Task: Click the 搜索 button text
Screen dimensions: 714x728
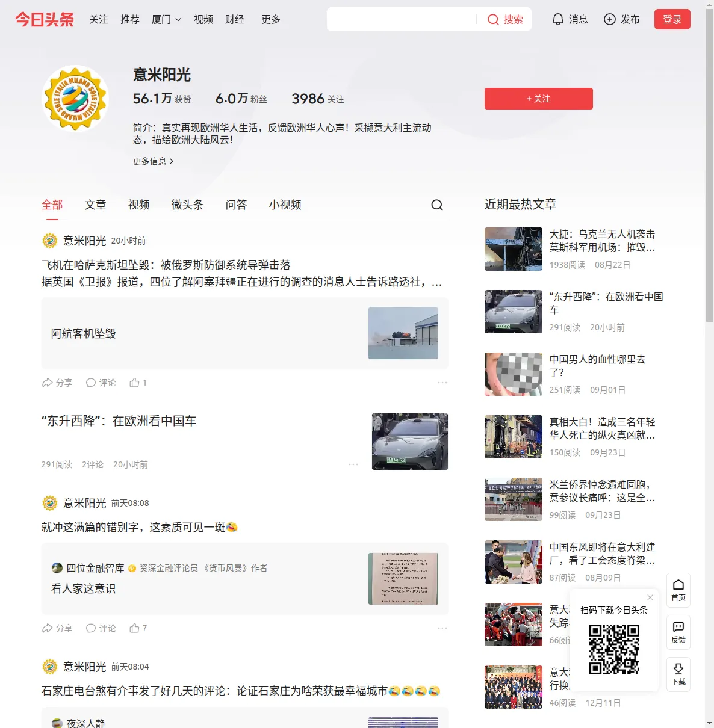Action: click(514, 20)
